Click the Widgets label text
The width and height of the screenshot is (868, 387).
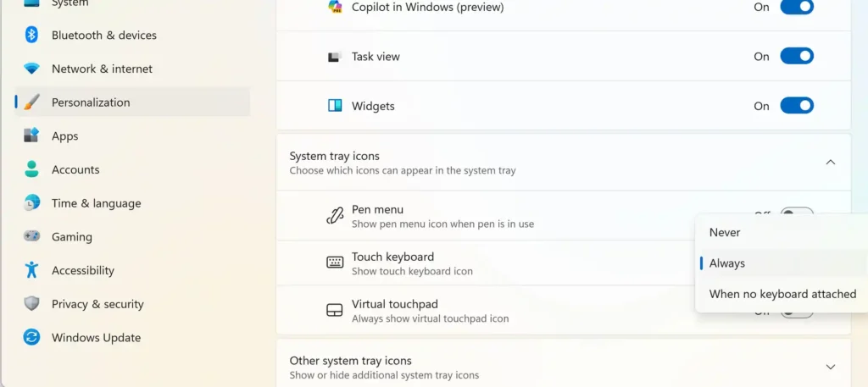(373, 106)
